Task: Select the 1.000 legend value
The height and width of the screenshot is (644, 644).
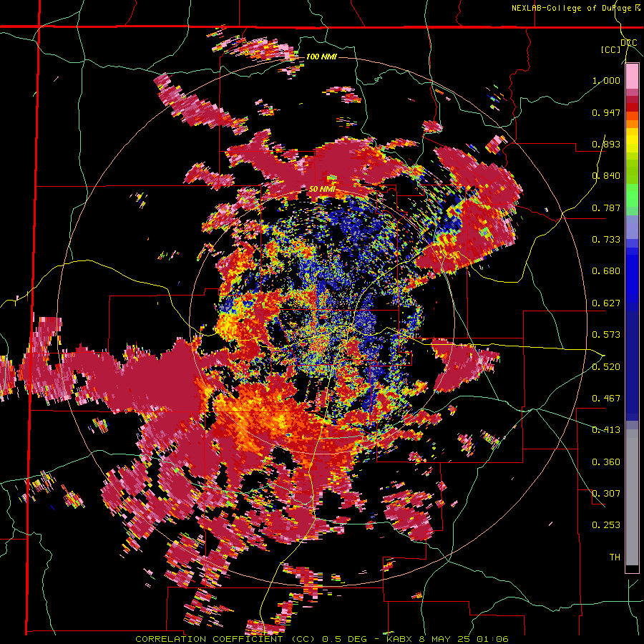Action: pos(606,80)
